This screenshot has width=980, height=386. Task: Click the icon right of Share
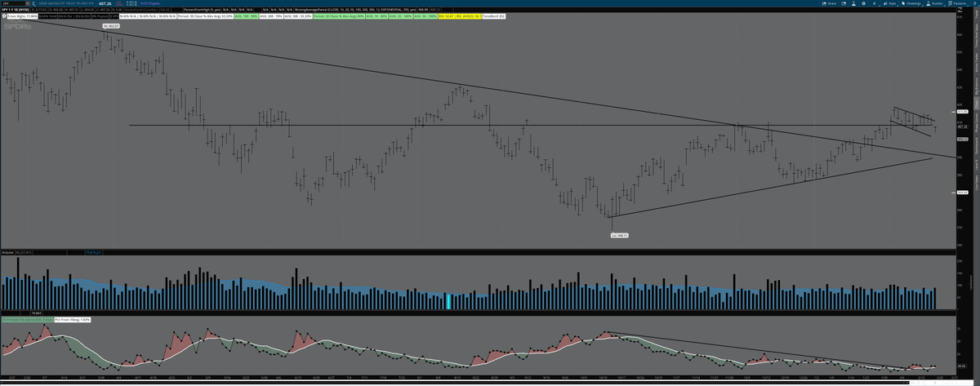(844, 3)
